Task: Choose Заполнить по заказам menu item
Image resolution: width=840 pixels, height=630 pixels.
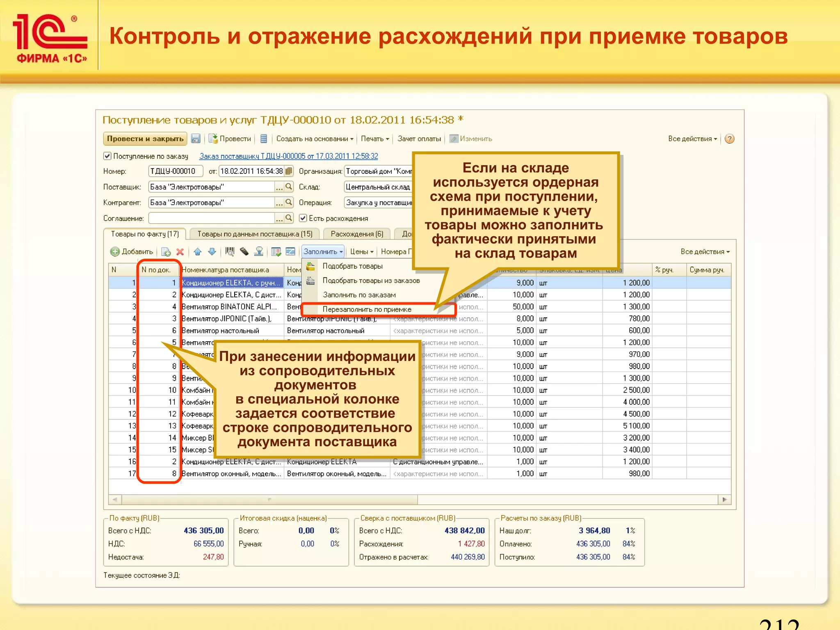Action: pos(359,295)
